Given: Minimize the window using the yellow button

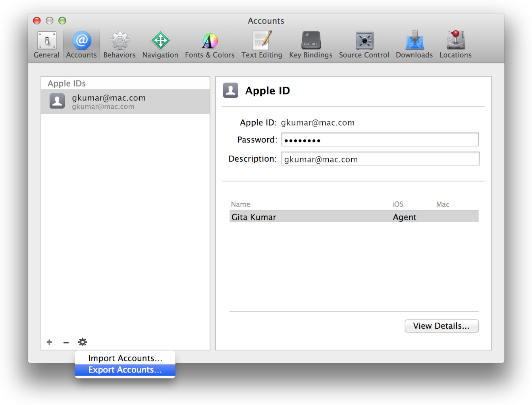Looking at the screenshot, I should 50,21.
